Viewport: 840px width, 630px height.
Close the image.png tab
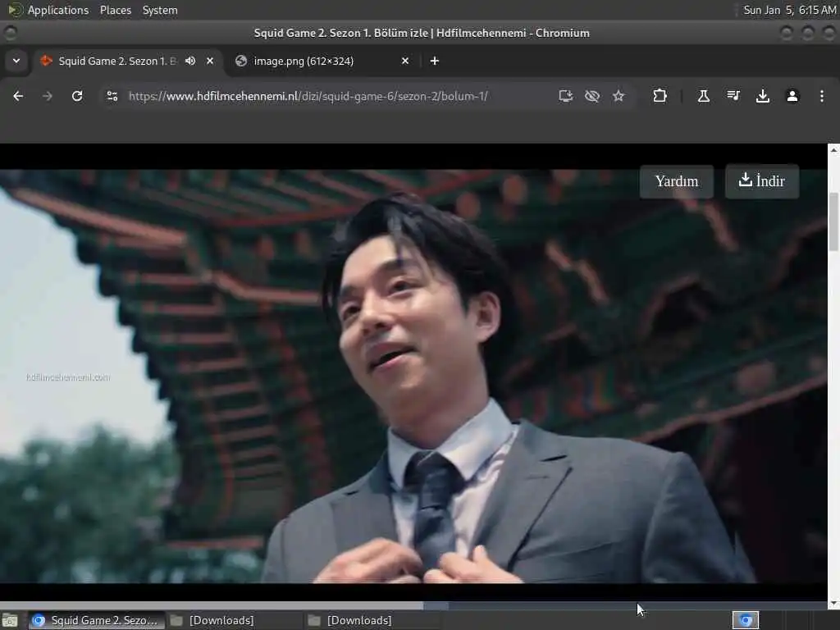tap(405, 61)
